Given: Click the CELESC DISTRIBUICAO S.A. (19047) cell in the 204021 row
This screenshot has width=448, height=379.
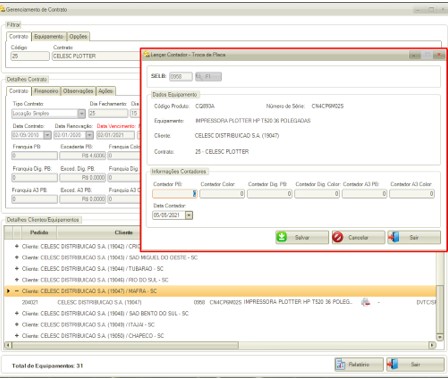Looking at the screenshot, I should tap(99, 302).
